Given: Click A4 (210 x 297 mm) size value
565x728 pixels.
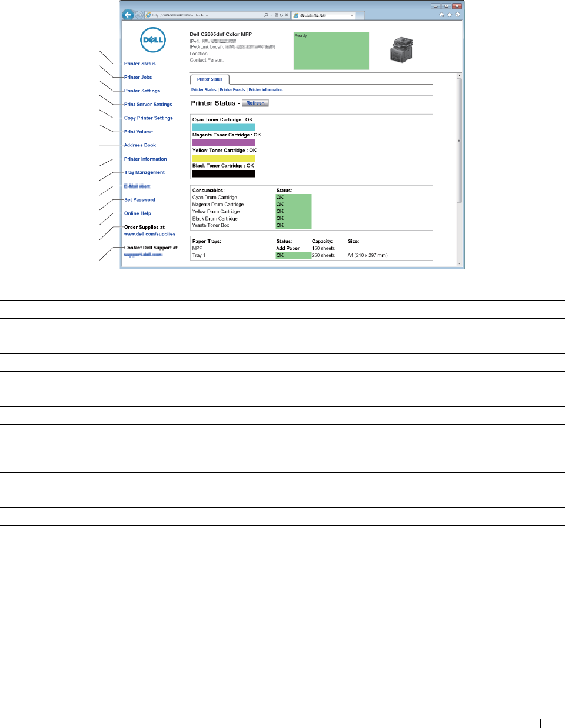Looking at the screenshot, I should (367, 255).
